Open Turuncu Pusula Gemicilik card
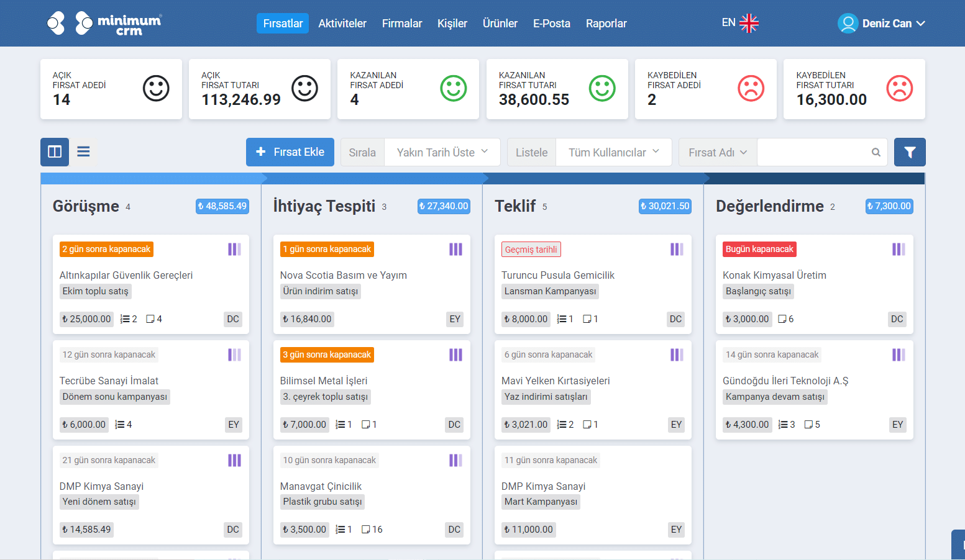The width and height of the screenshot is (965, 560). coord(558,275)
